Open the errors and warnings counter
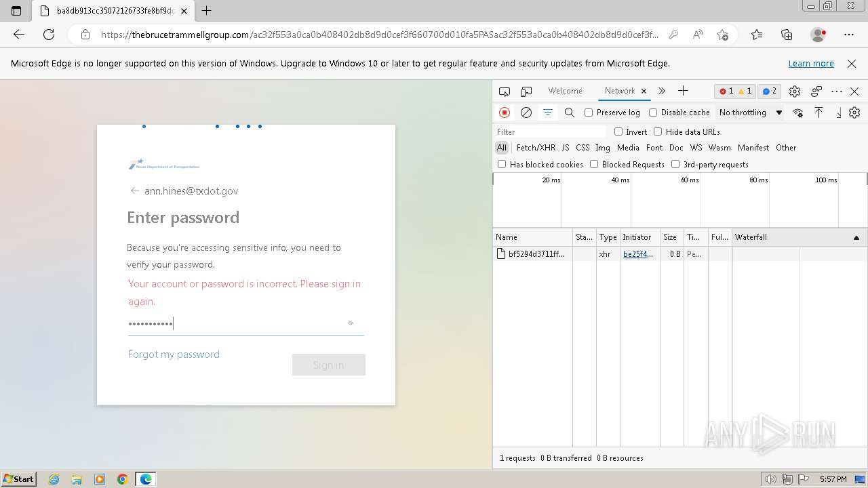 [736, 91]
